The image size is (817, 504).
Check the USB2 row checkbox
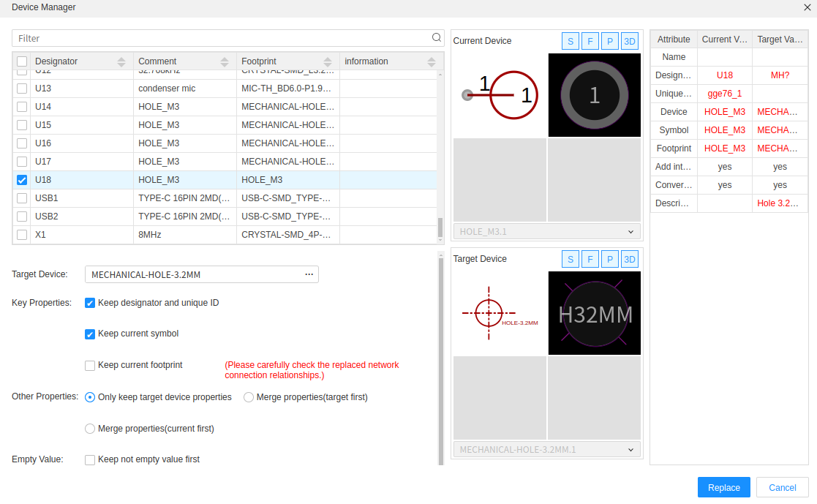[x=22, y=217]
